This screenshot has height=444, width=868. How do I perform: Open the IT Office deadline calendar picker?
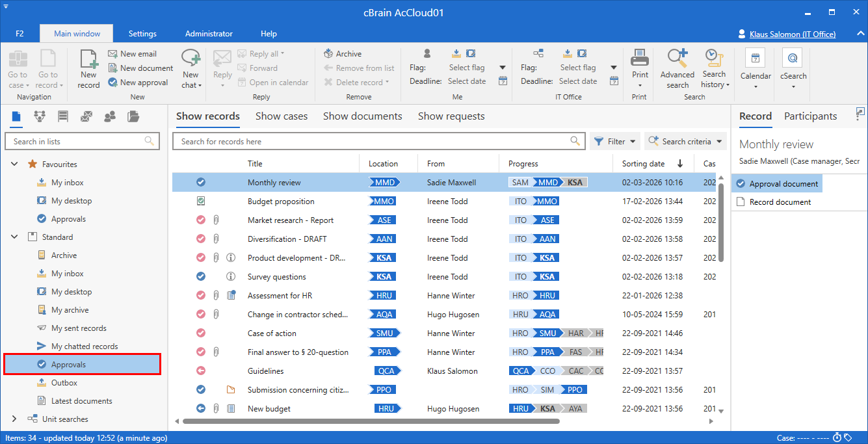614,81
